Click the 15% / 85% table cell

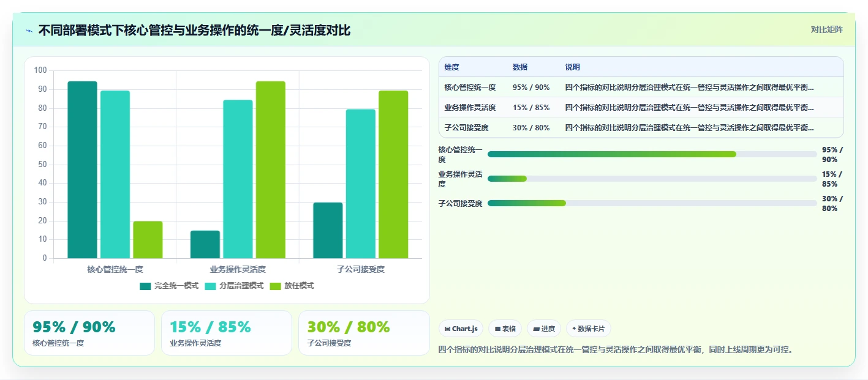pos(531,108)
